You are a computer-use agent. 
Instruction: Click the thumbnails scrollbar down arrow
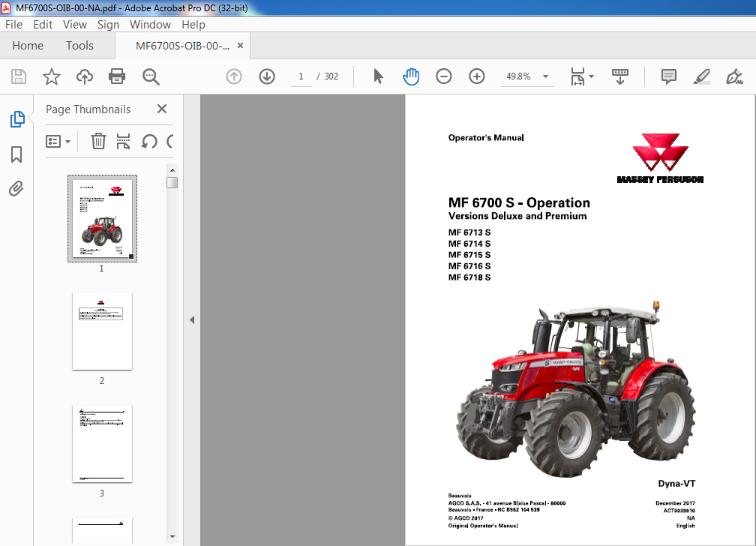coord(172,536)
